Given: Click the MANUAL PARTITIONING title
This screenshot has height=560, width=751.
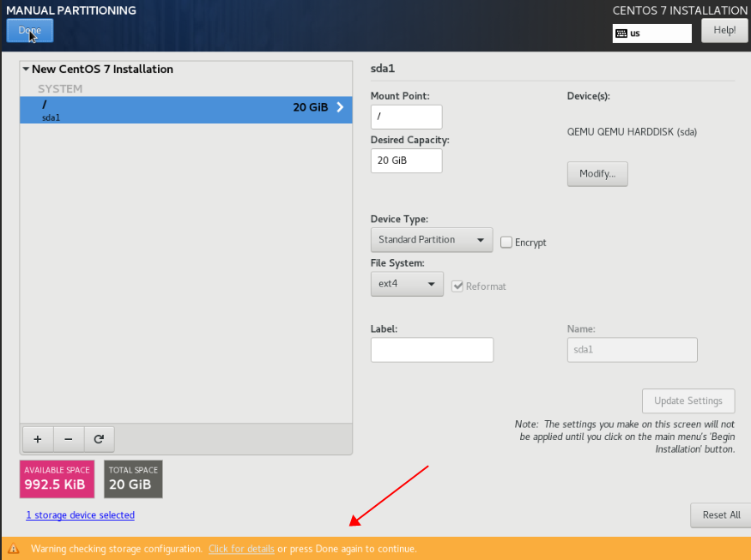Looking at the screenshot, I should (71, 10).
